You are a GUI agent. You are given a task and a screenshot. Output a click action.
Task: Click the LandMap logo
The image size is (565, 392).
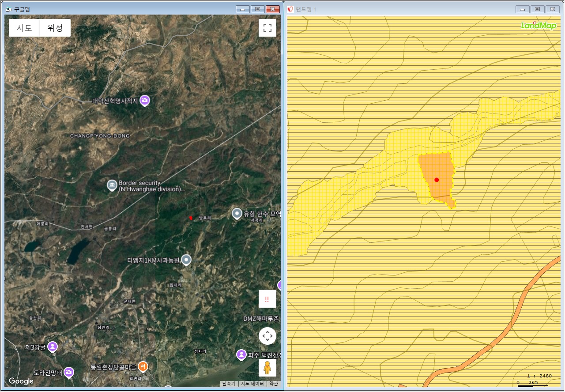point(538,26)
